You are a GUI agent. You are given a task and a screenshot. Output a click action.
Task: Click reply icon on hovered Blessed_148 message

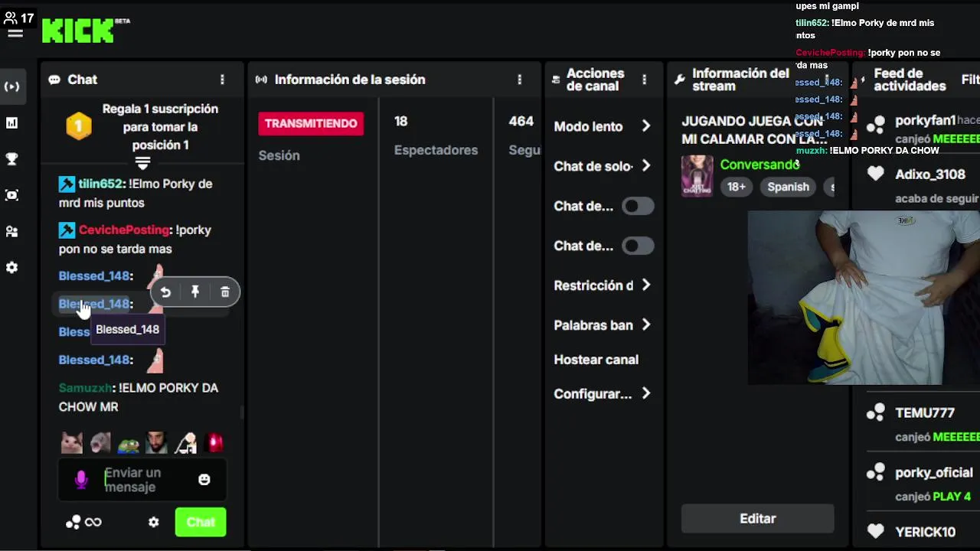(165, 292)
